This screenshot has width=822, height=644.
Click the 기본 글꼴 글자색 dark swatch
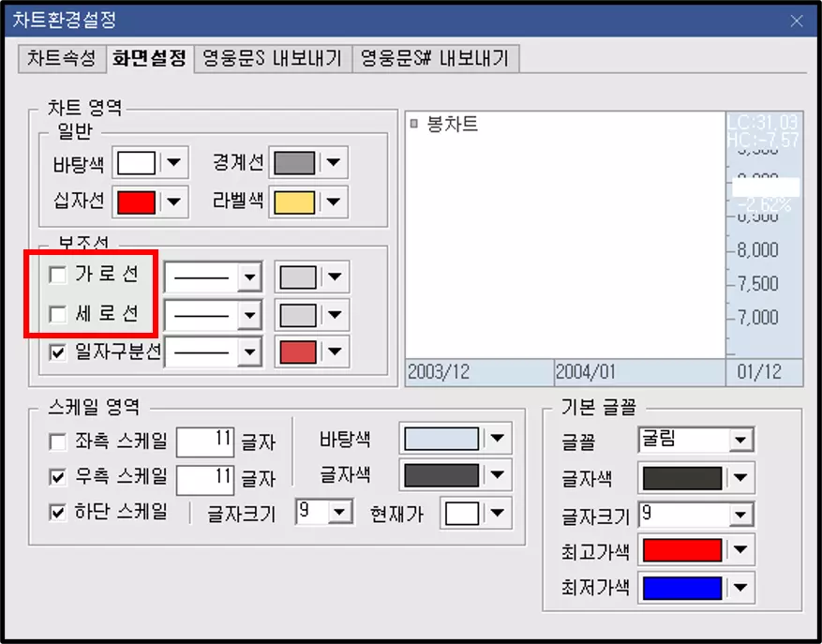(682, 478)
